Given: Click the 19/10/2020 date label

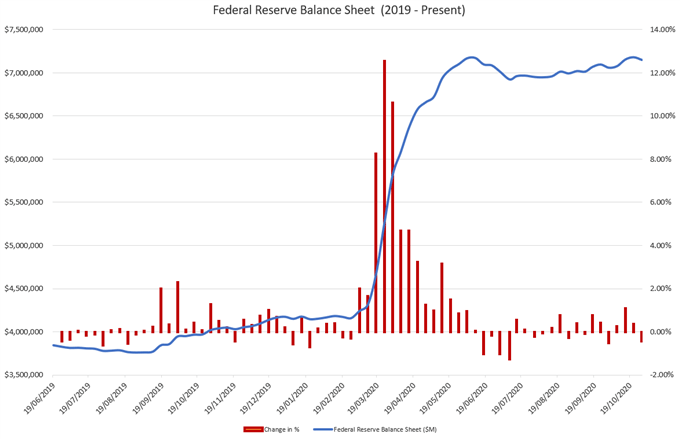Looking at the screenshot, I should tap(615, 398).
